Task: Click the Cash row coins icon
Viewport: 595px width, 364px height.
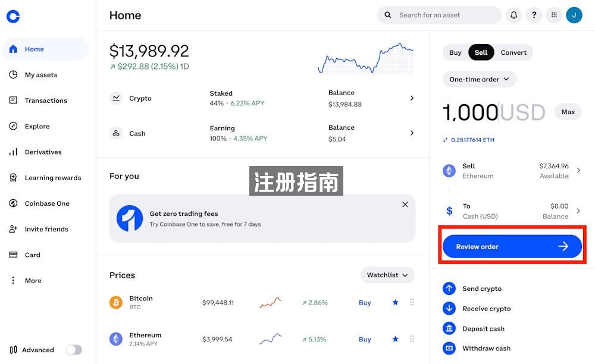Action: [x=116, y=133]
